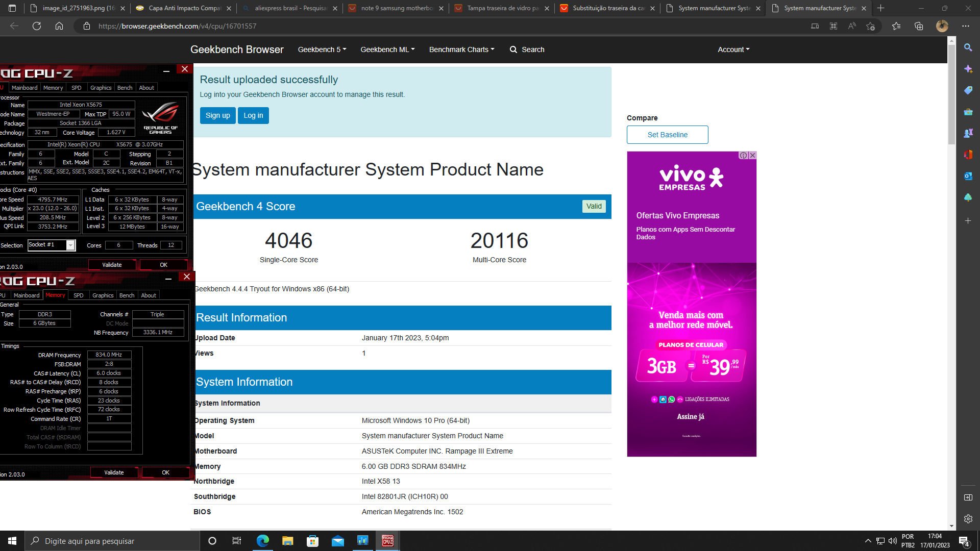The width and height of the screenshot is (980, 551).
Task: Expand the Account dropdown menu
Action: [x=733, y=49]
